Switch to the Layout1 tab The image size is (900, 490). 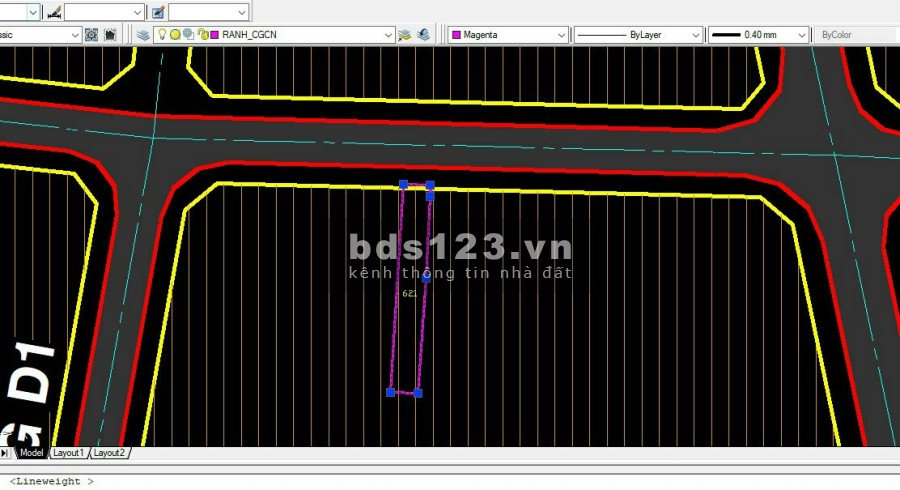[x=68, y=453]
